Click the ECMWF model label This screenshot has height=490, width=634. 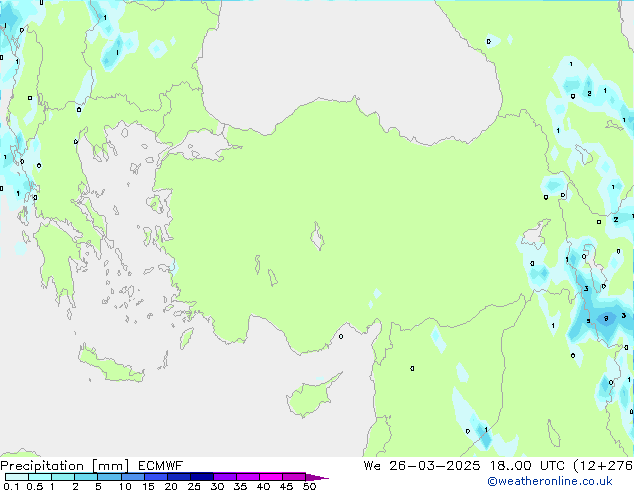click(161, 466)
